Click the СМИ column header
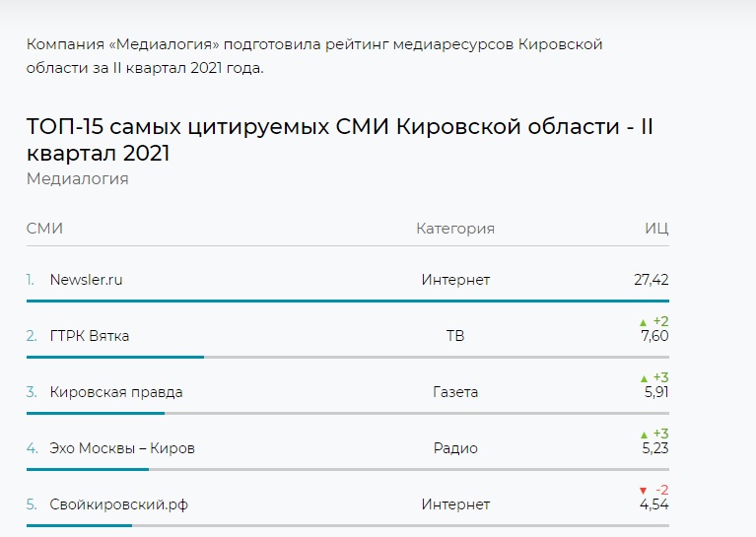The width and height of the screenshot is (756, 537). (x=44, y=229)
